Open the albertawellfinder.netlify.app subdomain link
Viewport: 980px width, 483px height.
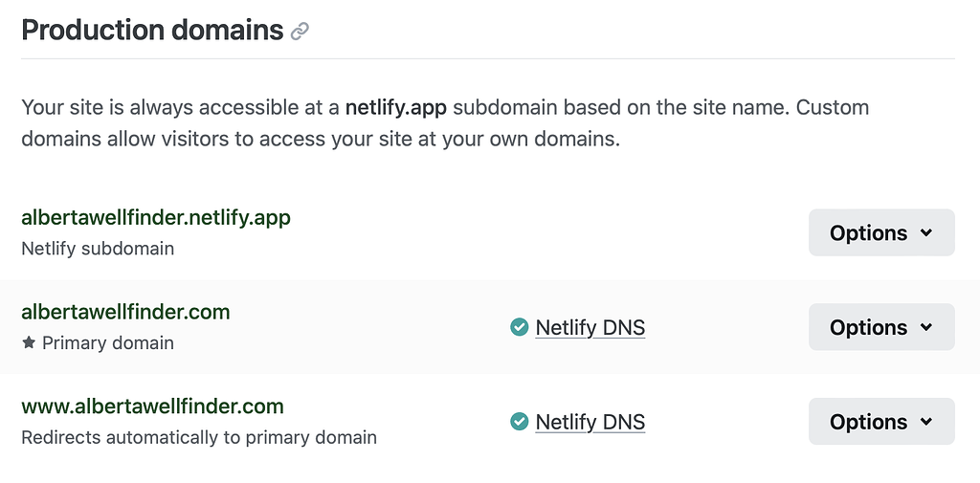click(156, 217)
